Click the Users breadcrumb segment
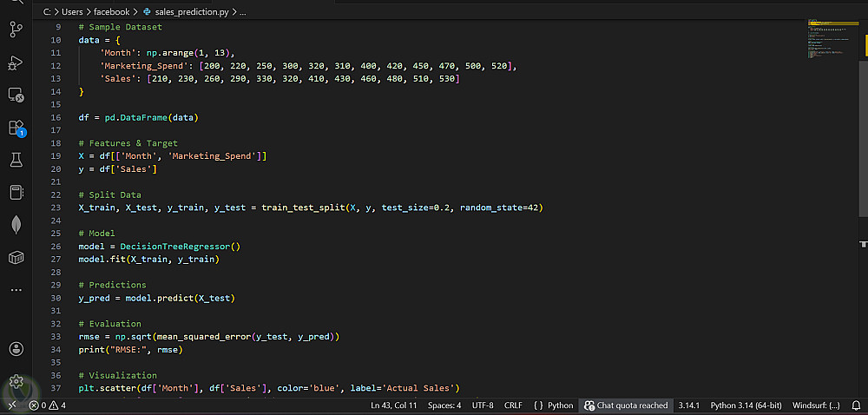Screen dimensions: 868x415 click(x=73, y=11)
